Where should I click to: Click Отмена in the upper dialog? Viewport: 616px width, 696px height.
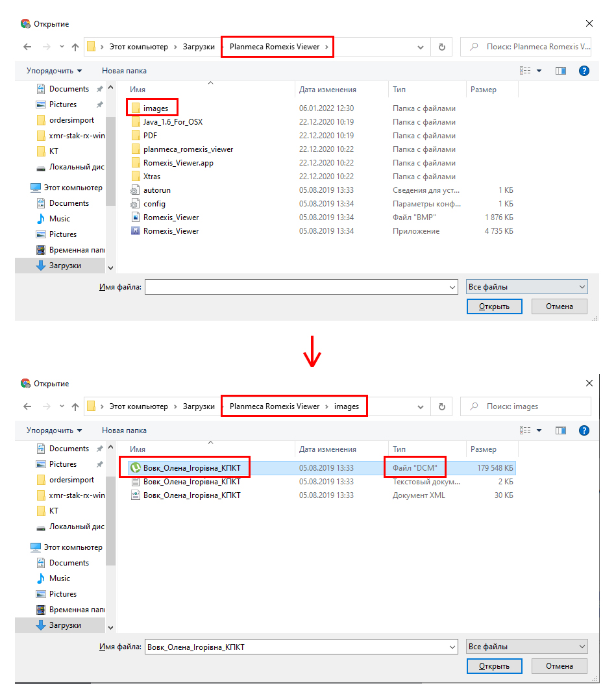[x=560, y=306]
